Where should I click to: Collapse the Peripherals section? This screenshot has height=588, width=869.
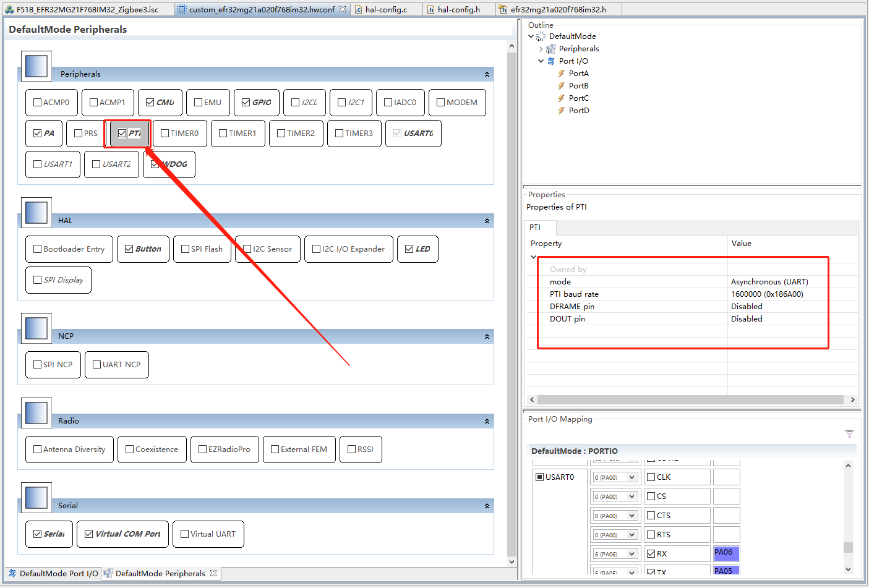click(x=487, y=74)
